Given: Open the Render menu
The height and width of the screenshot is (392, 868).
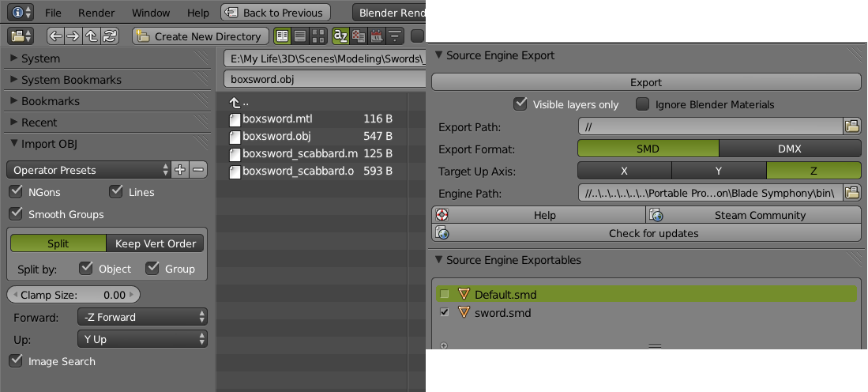Looking at the screenshot, I should click(x=96, y=13).
